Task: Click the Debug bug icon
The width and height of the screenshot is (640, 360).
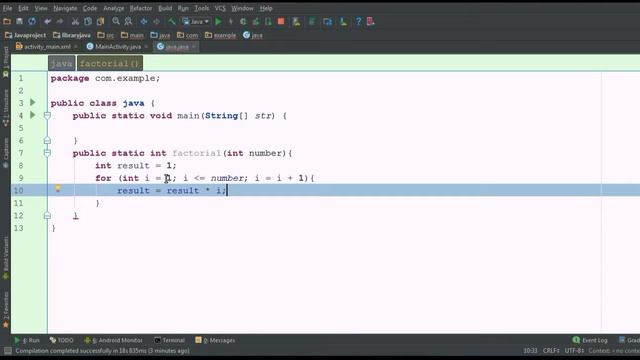Action: click(x=243, y=22)
